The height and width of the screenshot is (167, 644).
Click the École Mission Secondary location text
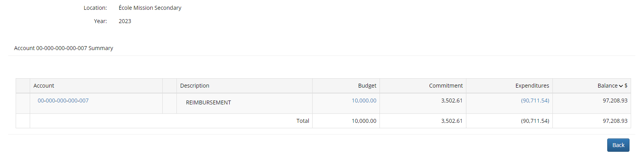tap(150, 8)
